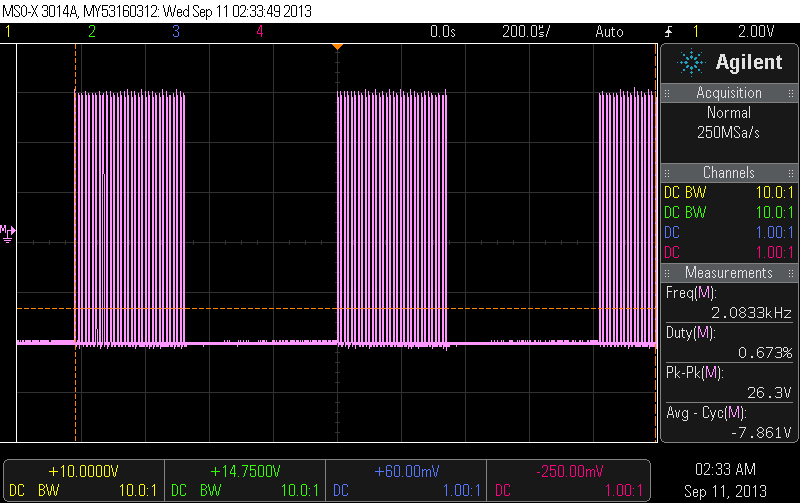Click the Pk-Pk(M) measurement label

click(694, 373)
